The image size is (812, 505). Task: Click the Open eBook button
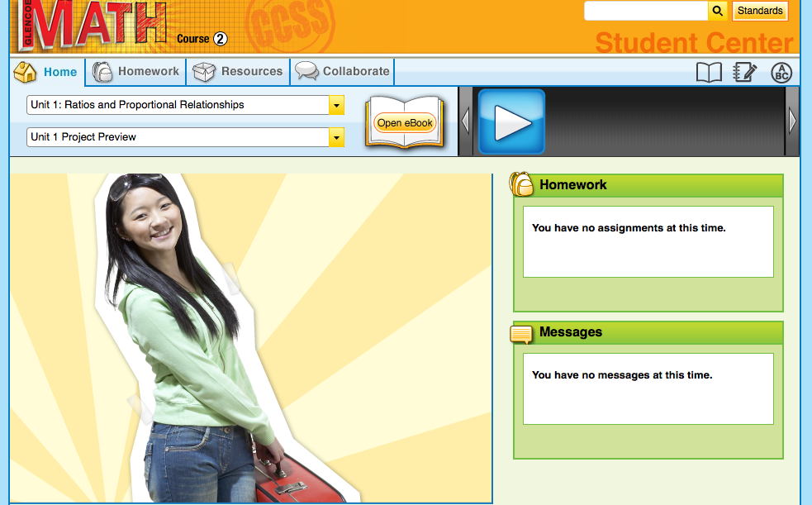(x=405, y=123)
